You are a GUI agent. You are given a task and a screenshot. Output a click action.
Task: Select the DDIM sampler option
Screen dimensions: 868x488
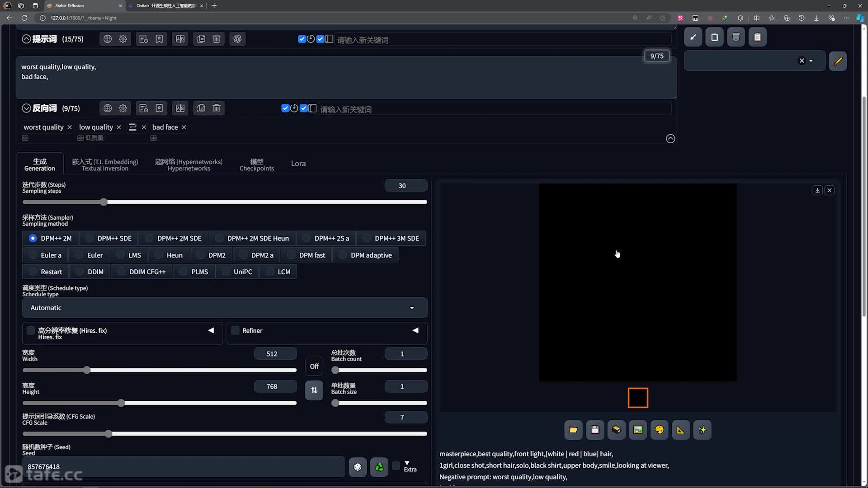point(90,272)
